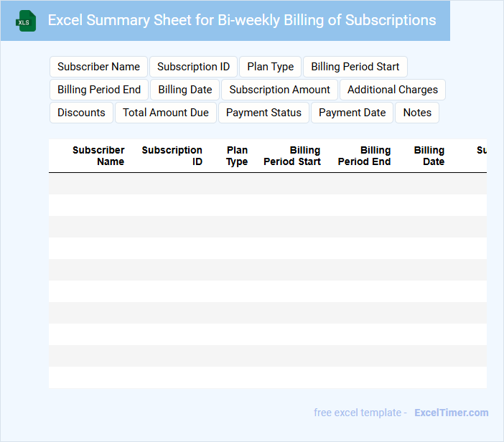Pick the Payment Date tag
Screen dimensions: 504x442
tap(352, 113)
